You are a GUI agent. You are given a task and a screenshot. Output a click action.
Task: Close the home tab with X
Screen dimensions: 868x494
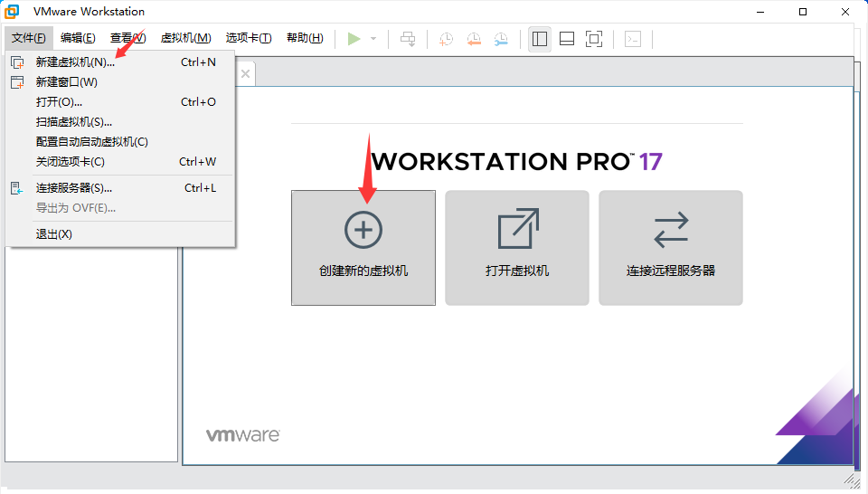tap(246, 74)
